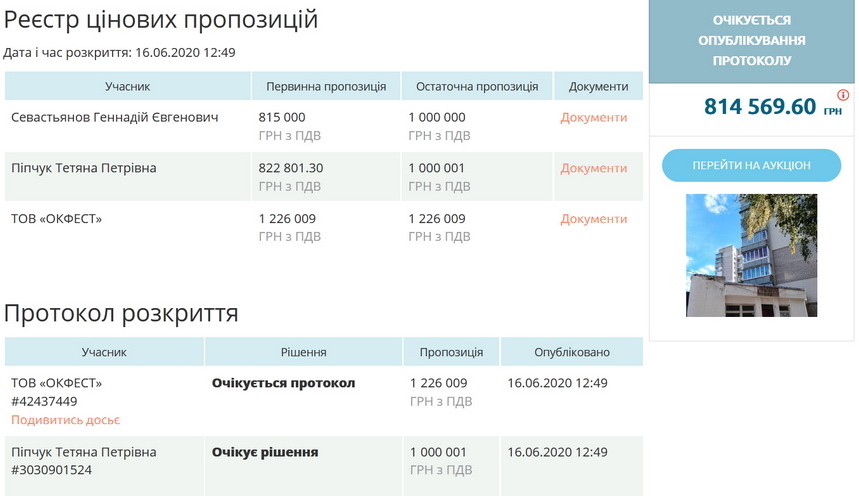Open the building photo thumbnail
This screenshot has height=496, width=859.
pyautogui.click(x=751, y=255)
